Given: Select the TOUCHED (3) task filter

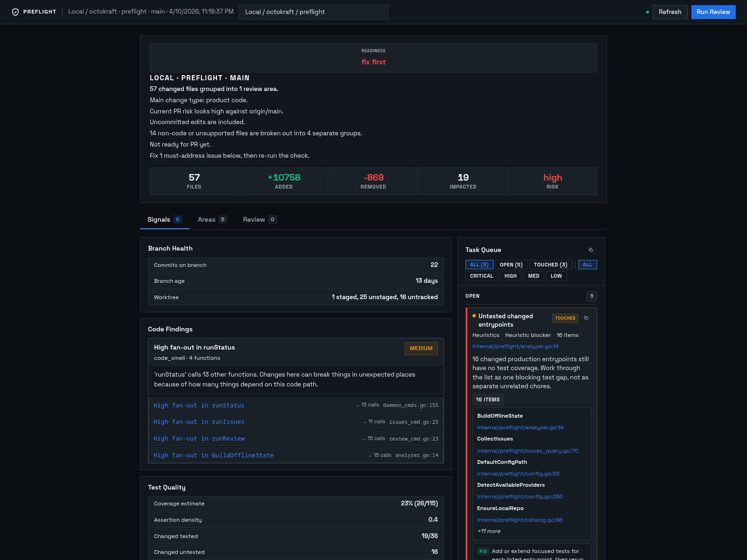Looking at the screenshot, I should point(550,265).
